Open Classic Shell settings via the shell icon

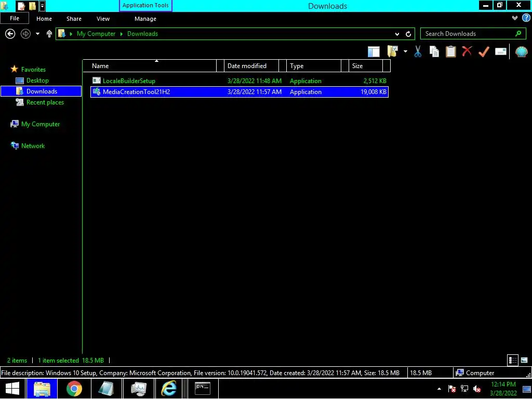coord(521,52)
